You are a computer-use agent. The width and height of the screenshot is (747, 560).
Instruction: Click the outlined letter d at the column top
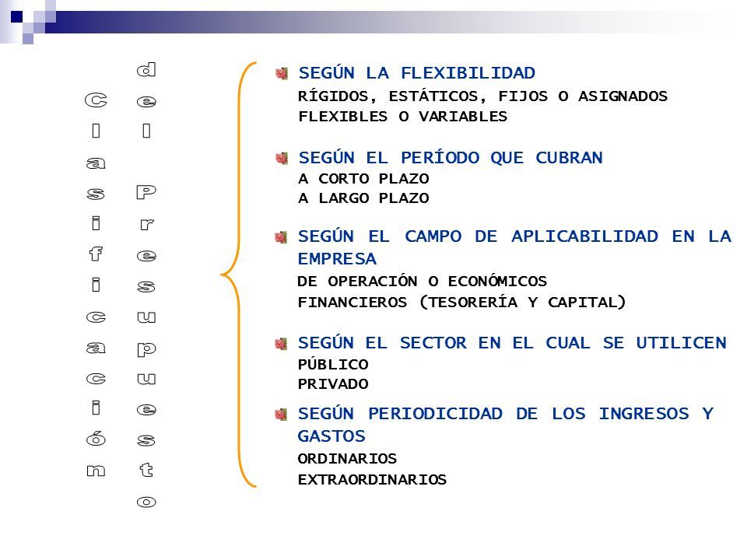coord(146,69)
